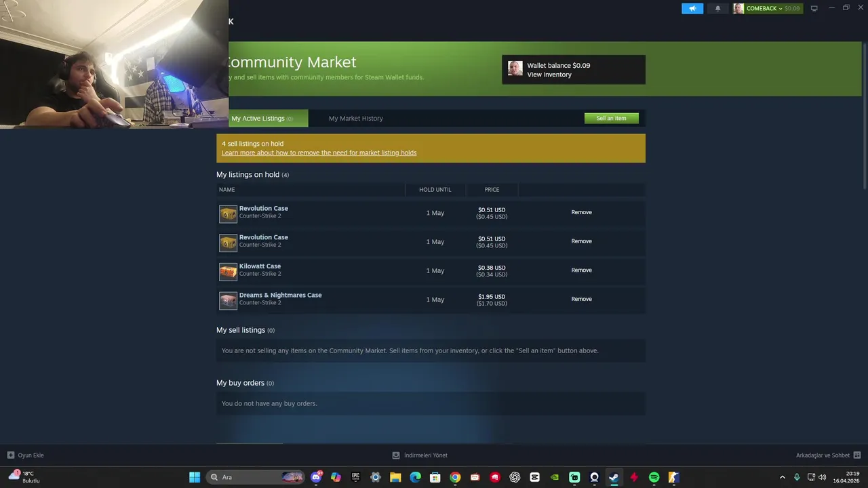
Task: Click the $0.38 USD price
Action: click(492, 268)
